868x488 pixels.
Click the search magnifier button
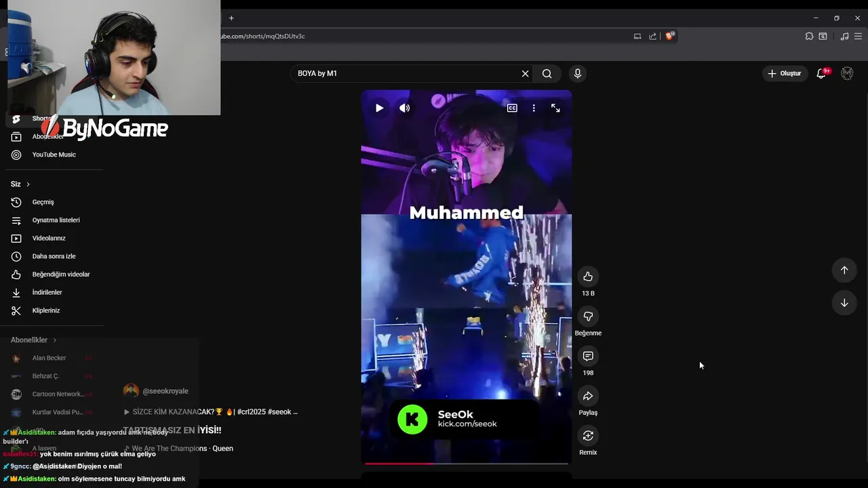[x=547, y=73]
